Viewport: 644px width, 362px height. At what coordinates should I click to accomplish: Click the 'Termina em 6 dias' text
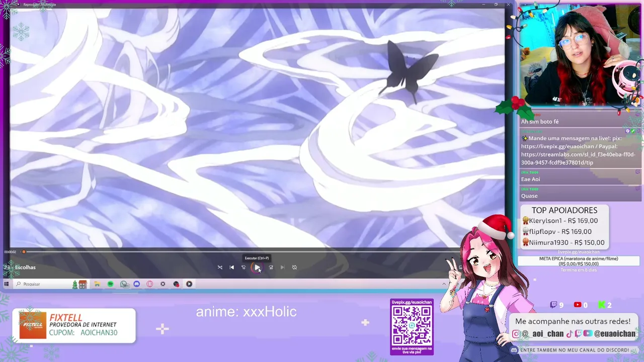pos(578,270)
